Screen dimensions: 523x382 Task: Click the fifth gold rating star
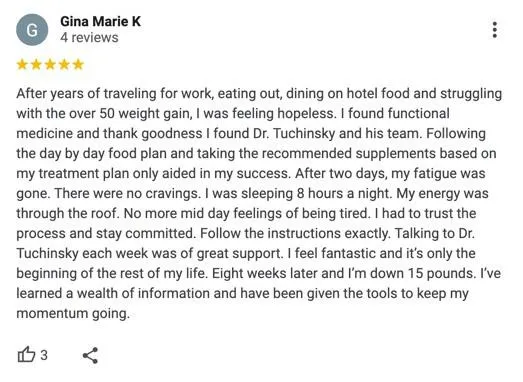click(78, 64)
